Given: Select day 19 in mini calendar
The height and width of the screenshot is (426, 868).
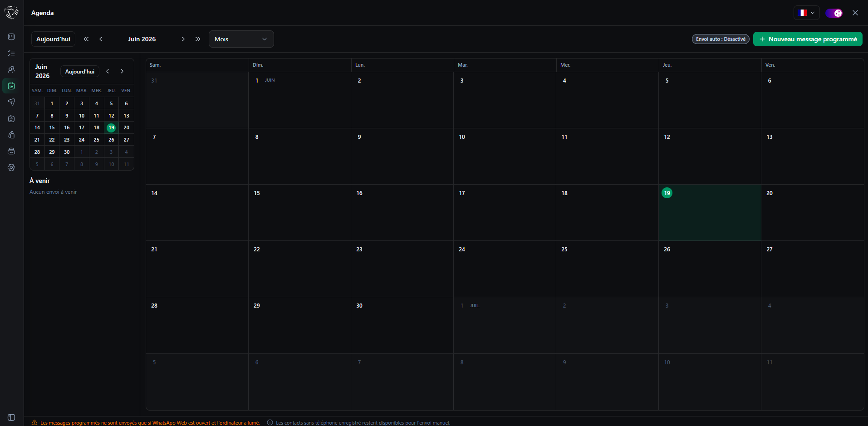Looking at the screenshot, I should (111, 127).
